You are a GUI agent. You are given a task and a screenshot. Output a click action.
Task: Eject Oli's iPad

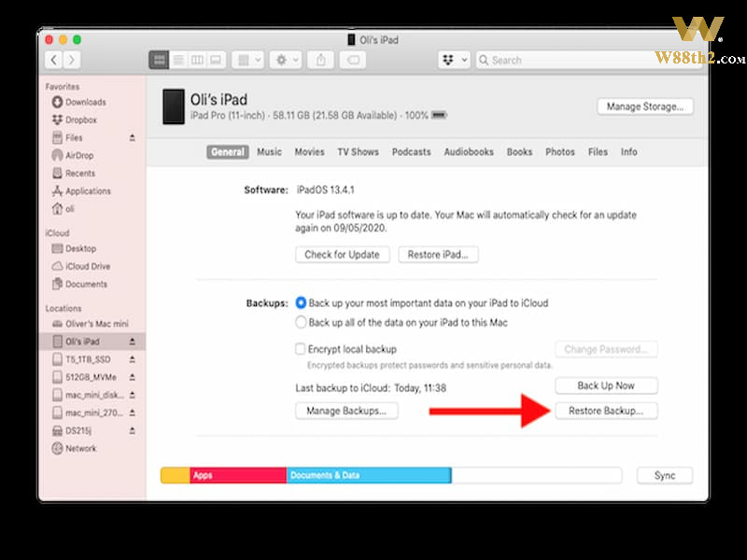pos(133,342)
